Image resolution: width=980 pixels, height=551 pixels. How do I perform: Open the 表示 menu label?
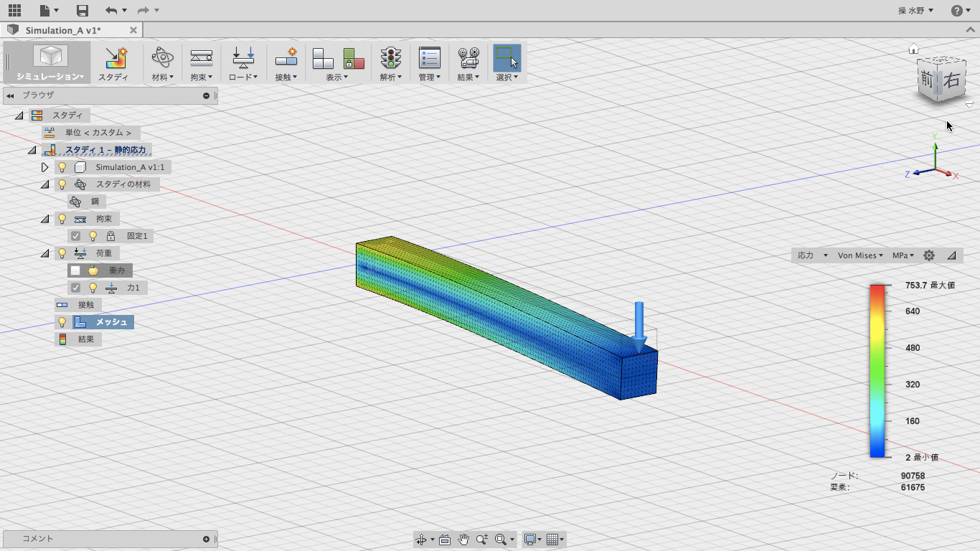pos(336,77)
